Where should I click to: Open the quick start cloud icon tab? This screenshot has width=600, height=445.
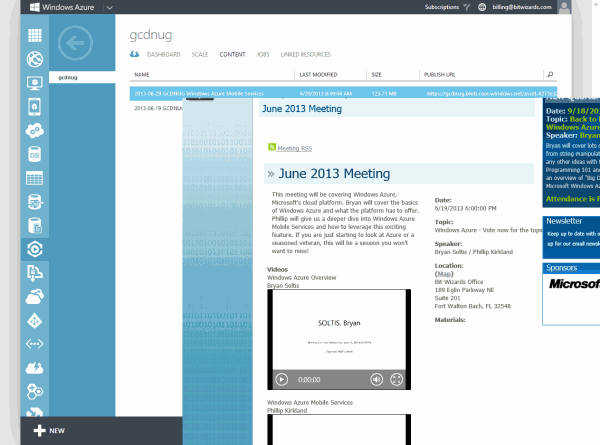click(x=134, y=54)
